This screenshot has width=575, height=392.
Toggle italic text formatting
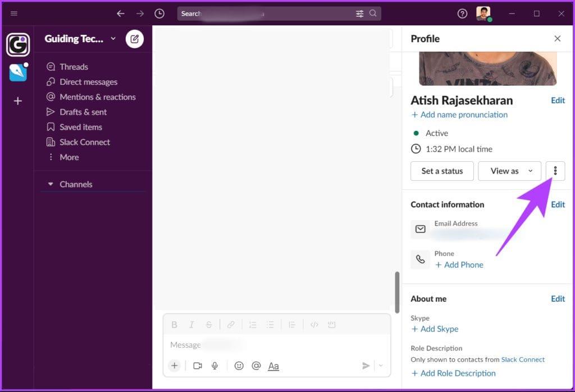click(191, 325)
